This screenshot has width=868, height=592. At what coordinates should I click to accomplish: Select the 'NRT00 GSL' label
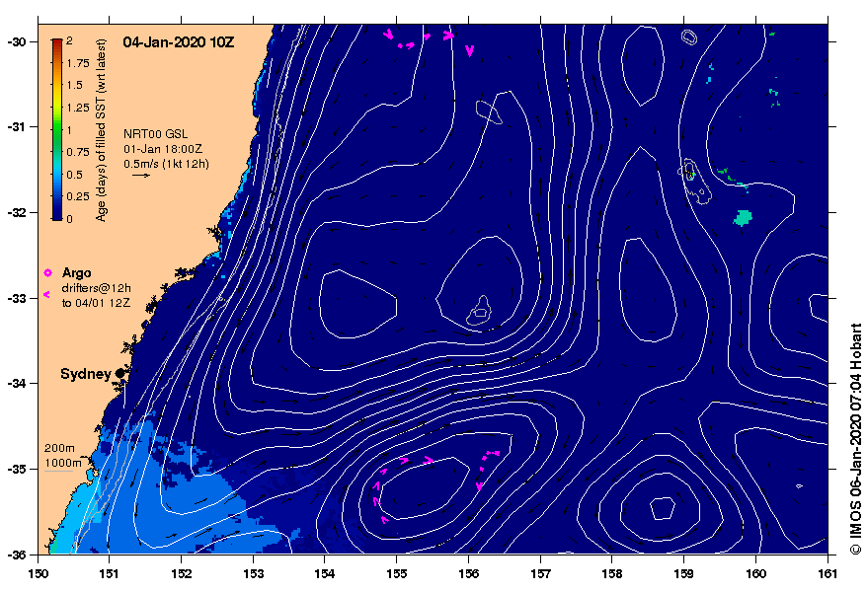(x=156, y=134)
